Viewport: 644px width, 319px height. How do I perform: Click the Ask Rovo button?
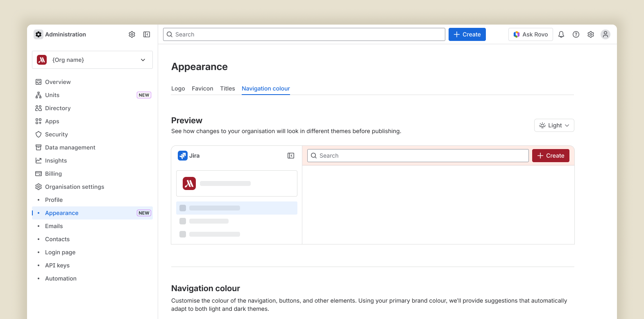tap(531, 34)
